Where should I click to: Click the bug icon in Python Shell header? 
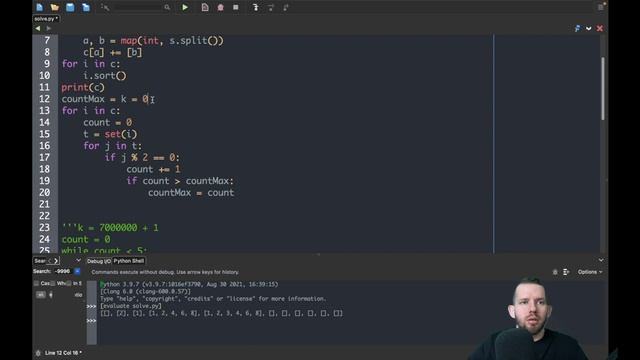555,272
